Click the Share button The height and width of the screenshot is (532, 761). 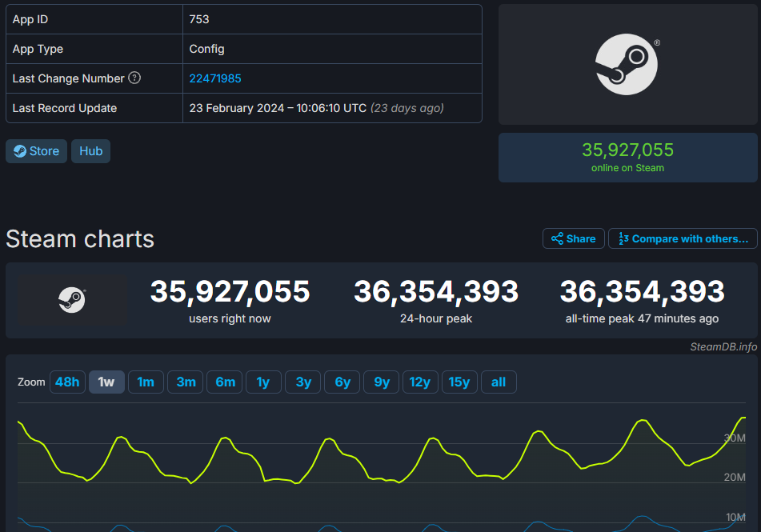(x=573, y=239)
